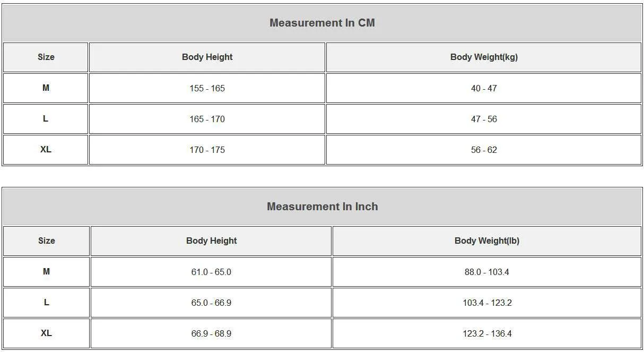Select the "47 - 56" weight cell
644x352 pixels.
point(484,119)
